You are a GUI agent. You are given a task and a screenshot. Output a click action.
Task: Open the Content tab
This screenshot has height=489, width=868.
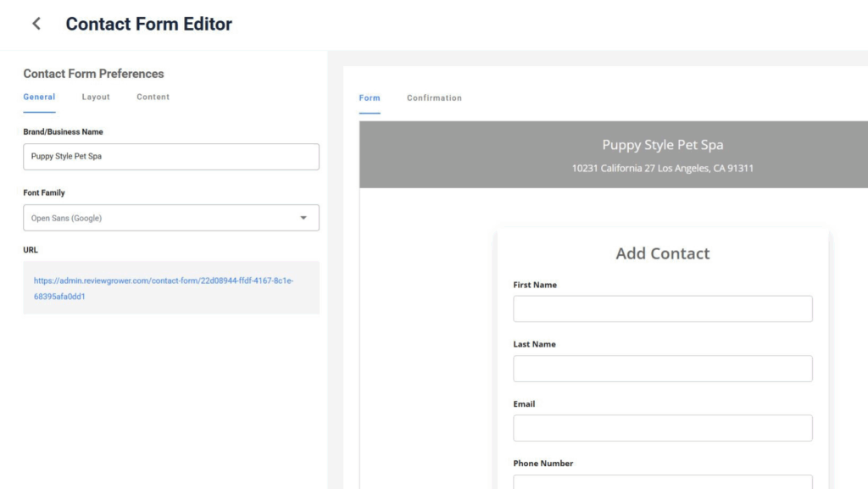[x=153, y=97]
